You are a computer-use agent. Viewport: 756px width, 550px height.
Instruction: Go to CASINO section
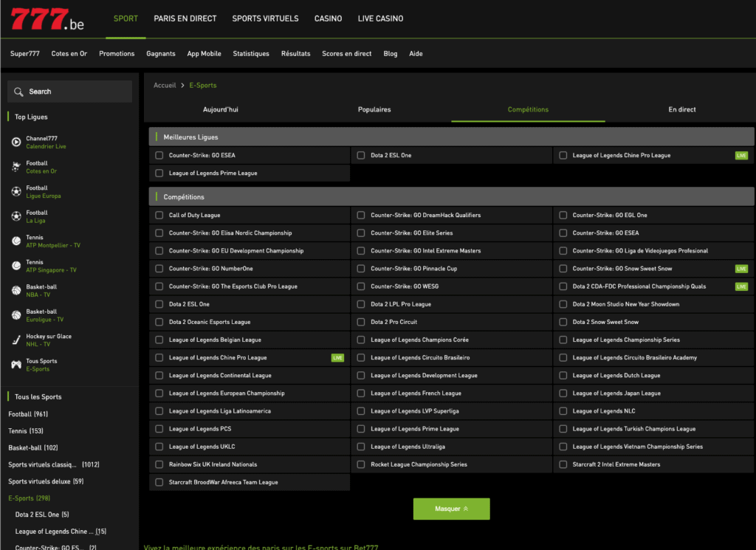[328, 18]
